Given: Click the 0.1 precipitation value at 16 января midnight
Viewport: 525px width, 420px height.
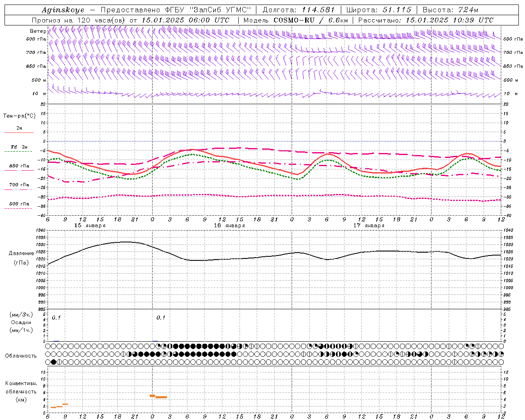Looking at the screenshot, I should pos(161,318).
